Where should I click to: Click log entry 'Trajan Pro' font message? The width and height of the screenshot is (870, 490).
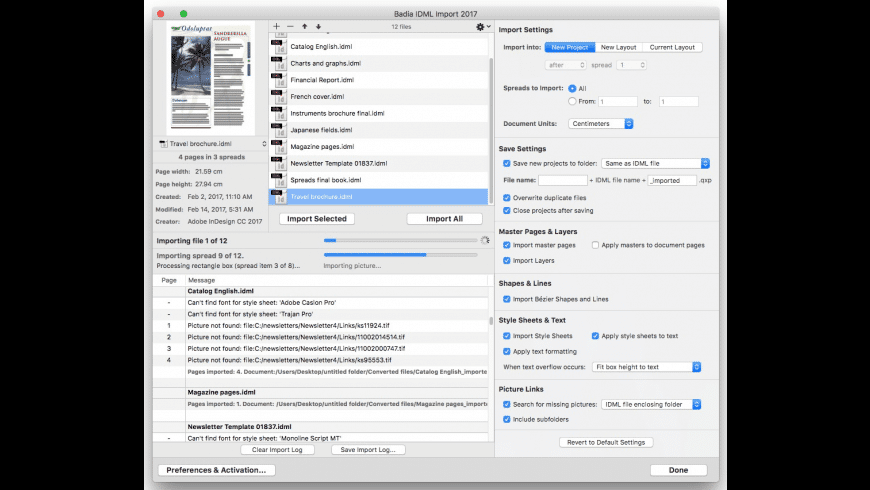[x=250, y=314]
